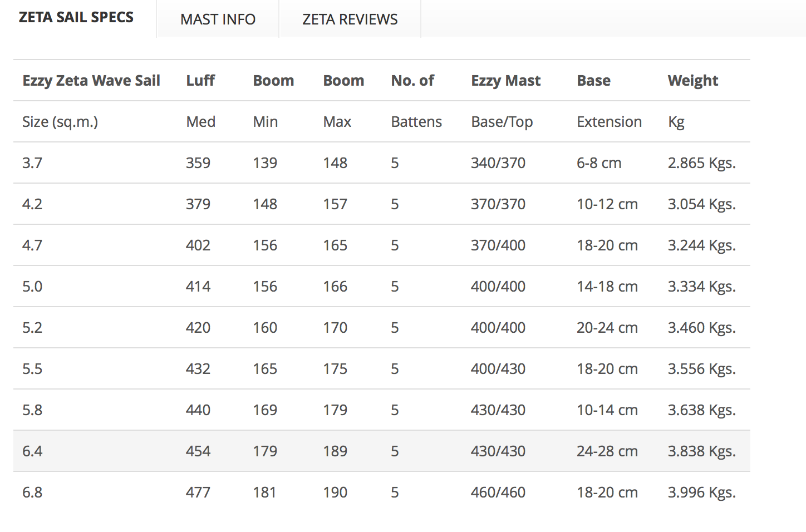Click mast value 340/370
Screen dimensions: 806x532
[x=498, y=163]
